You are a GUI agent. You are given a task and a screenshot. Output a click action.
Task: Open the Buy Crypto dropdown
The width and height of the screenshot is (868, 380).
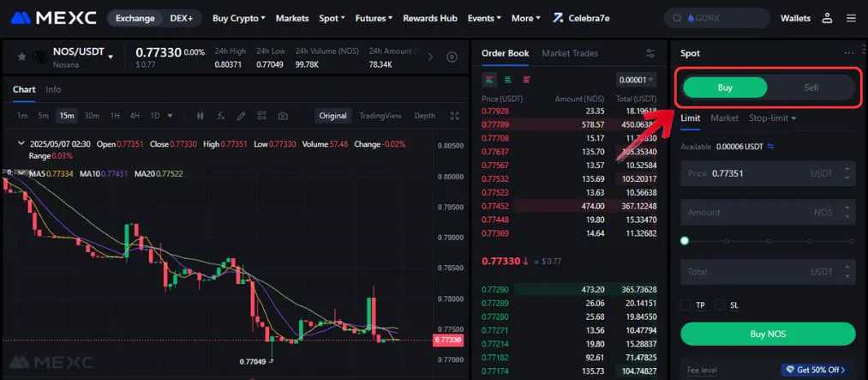(x=238, y=18)
